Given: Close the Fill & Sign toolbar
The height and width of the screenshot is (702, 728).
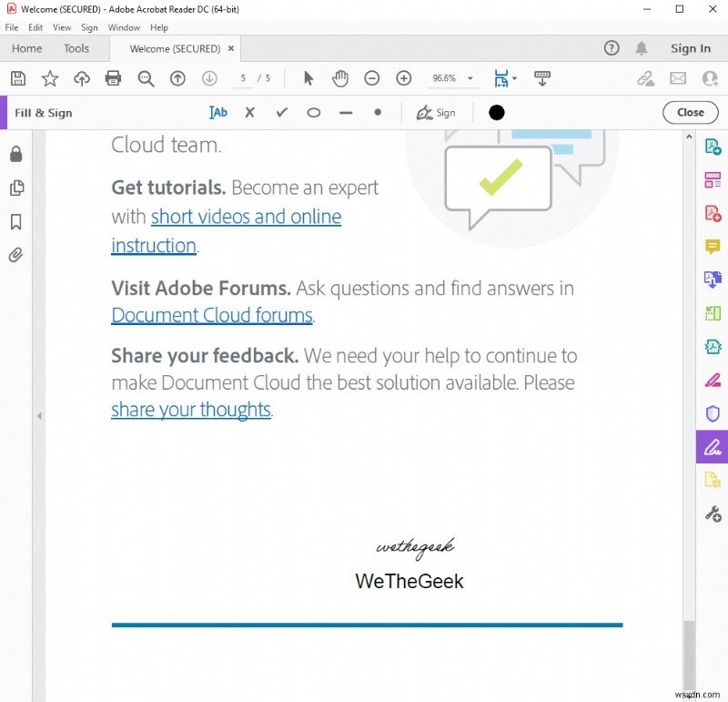Looking at the screenshot, I should click(691, 112).
